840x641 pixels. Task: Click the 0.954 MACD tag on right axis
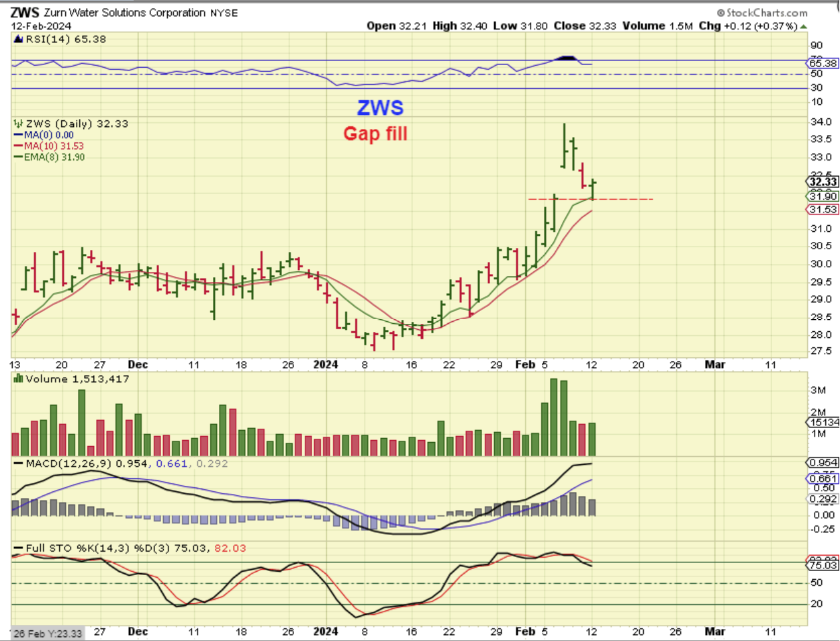tap(823, 463)
